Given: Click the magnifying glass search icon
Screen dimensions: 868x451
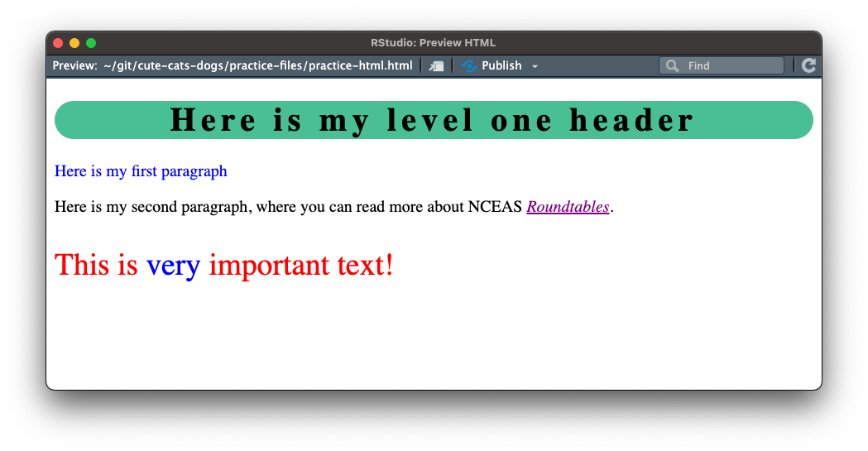Looking at the screenshot, I should pos(672,65).
